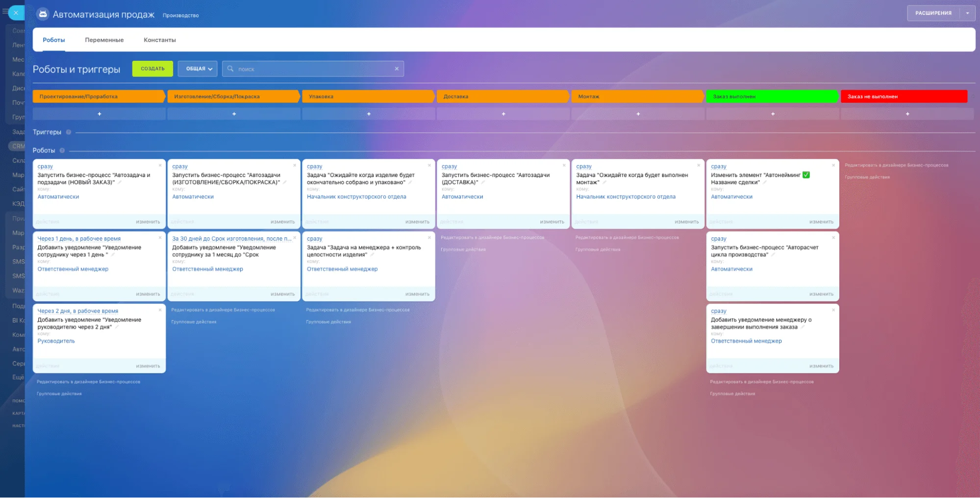The height and width of the screenshot is (498, 980).
Task: Rename НОВЫЙ ЗАКАЗ robot via pencil icon
Action: coord(119,182)
